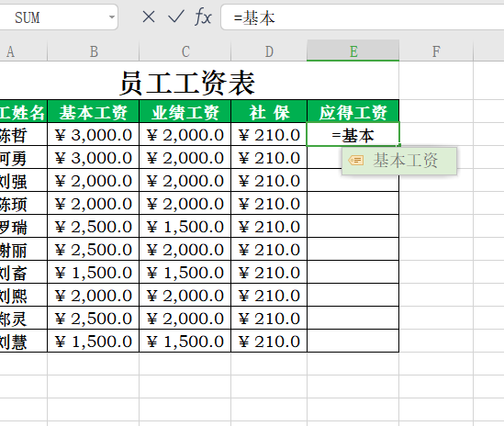Click 何勇's basic salary ¥3,000.0
504x426 pixels.
(x=94, y=157)
